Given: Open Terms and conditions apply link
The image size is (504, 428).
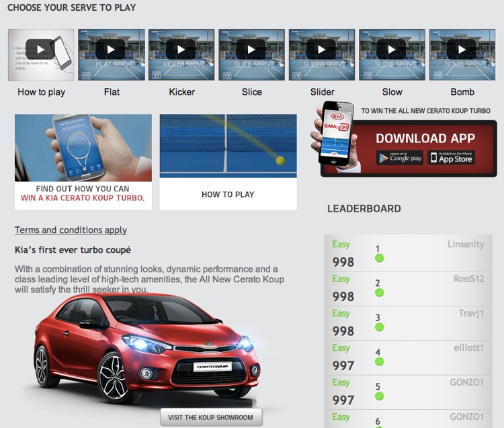Looking at the screenshot, I should point(71,230).
